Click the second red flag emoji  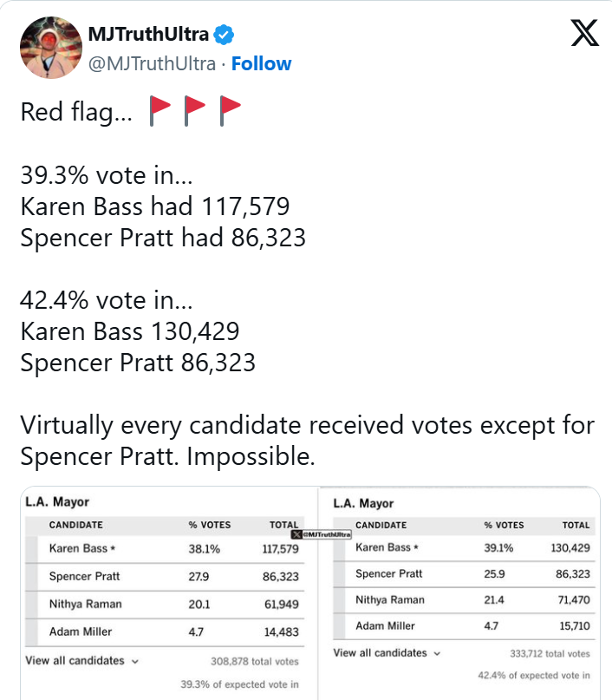(194, 110)
